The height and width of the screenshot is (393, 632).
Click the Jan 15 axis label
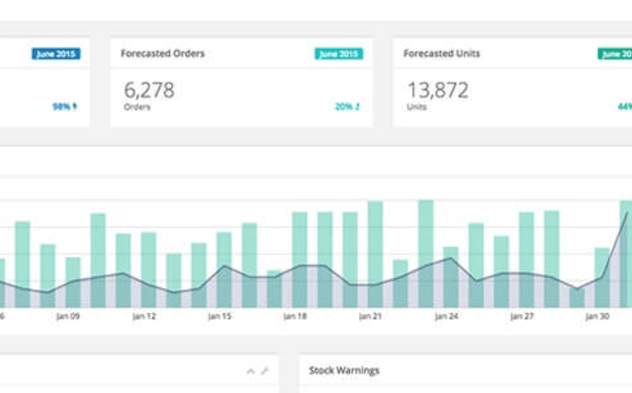coord(220,316)
